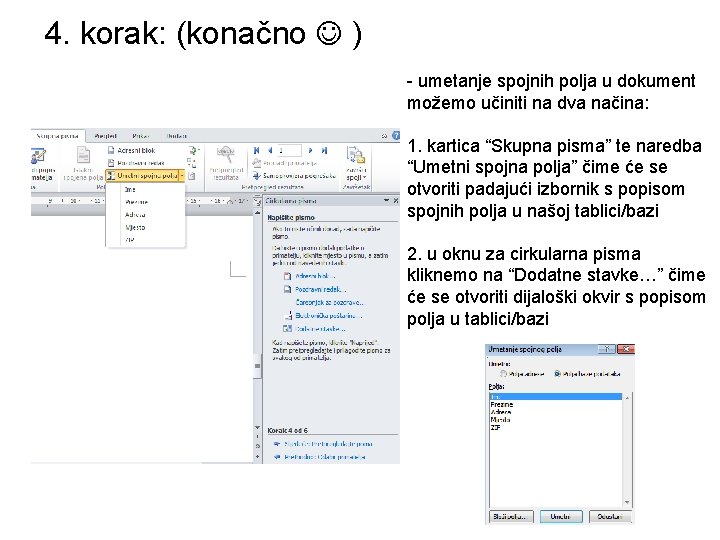Select Mjesto in the dialog fields list
The height and width of the screenshot is (540, 720).
(x=556, y=420)
